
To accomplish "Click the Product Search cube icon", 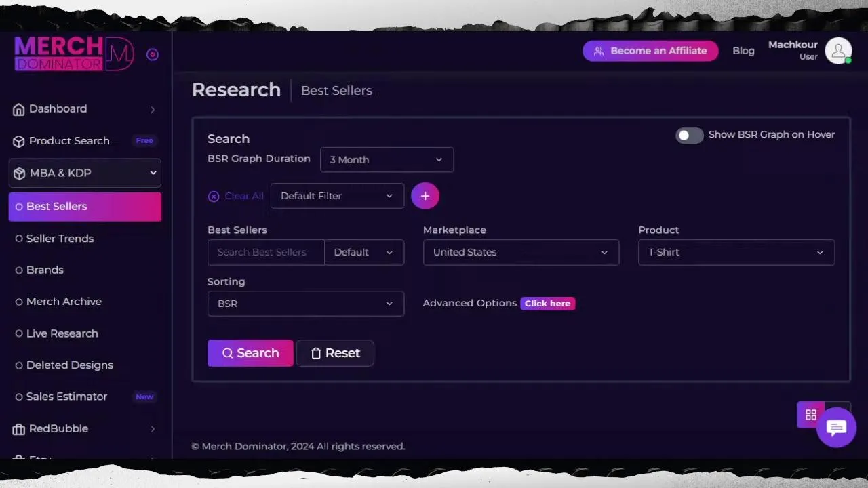I will (19, 141).
